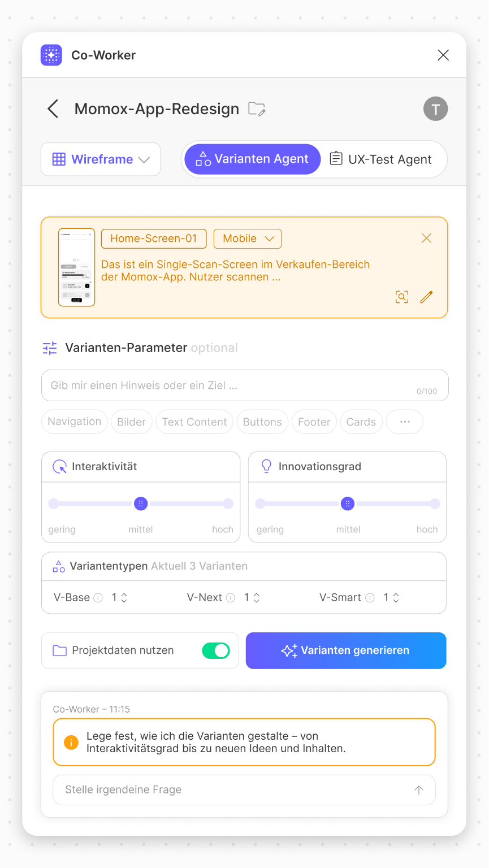Click the Varianten-Parameter sliders icon
The height and width of the screenshot is (868, 489).
tap(50, 348)
